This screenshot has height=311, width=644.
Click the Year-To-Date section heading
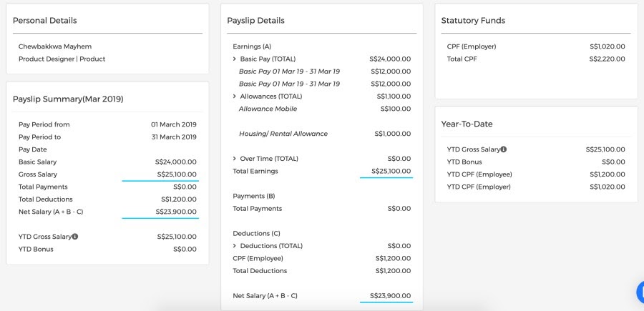(467, 124)
